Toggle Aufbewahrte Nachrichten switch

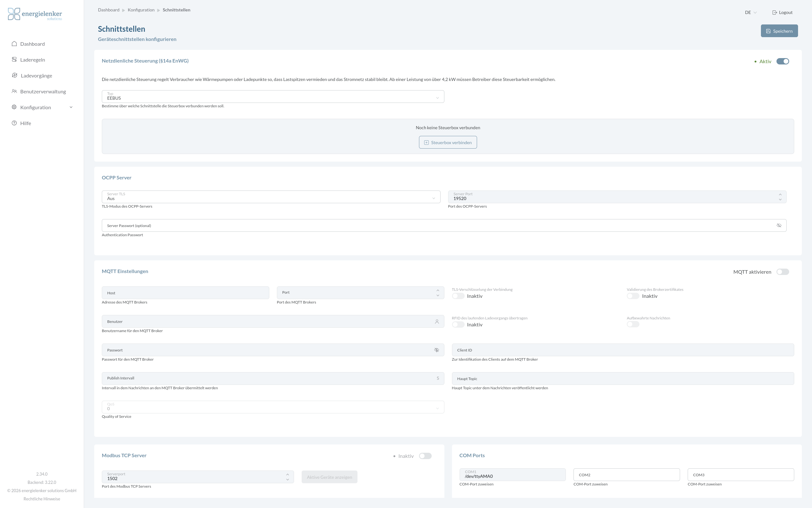click(633, 324)
